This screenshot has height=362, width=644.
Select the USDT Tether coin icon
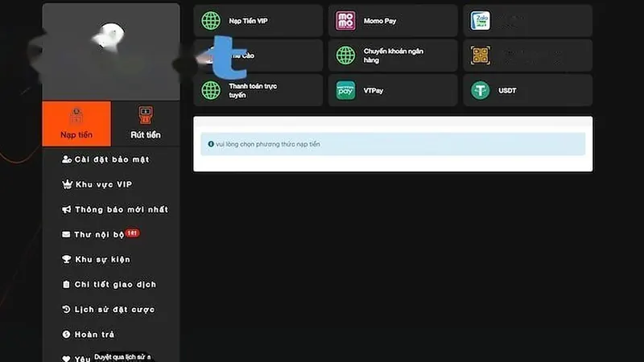480,90
